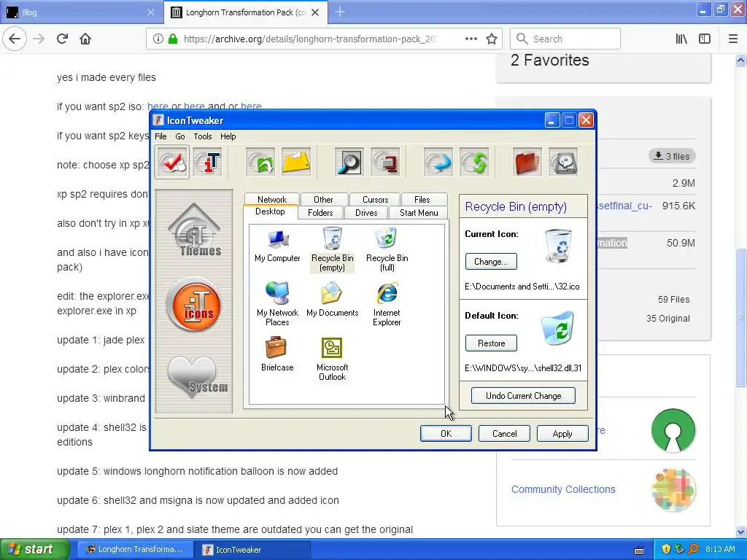
Task: Click the green refresh arrows toolbar icon
Action: 474,163
